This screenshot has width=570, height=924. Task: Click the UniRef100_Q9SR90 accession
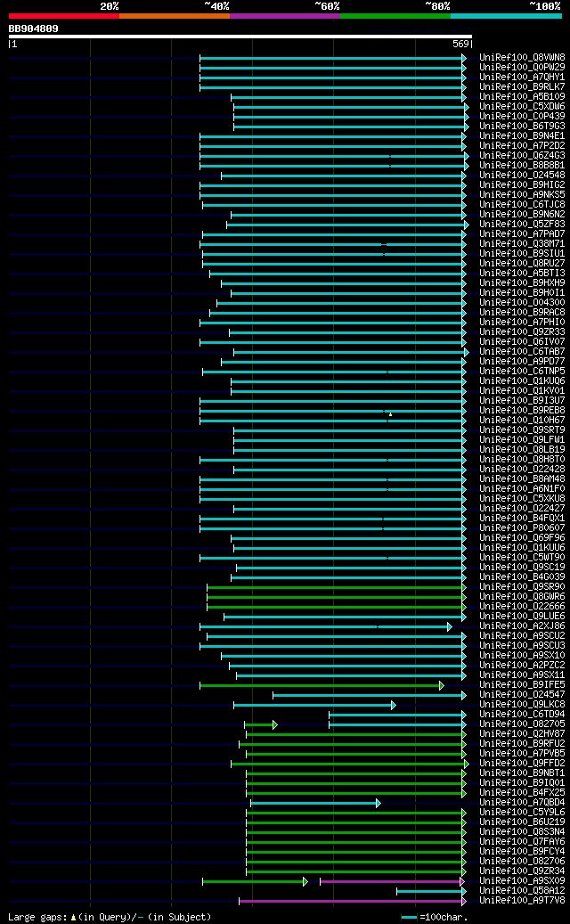coord(522,587)
